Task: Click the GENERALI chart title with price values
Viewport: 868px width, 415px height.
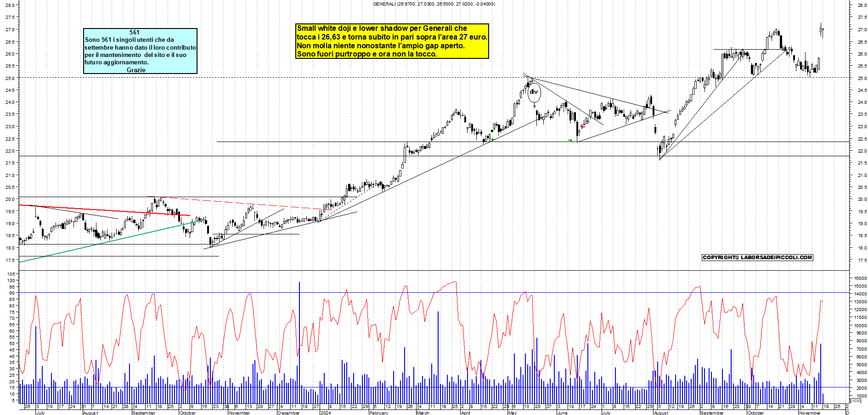Action: coord(434,4)
